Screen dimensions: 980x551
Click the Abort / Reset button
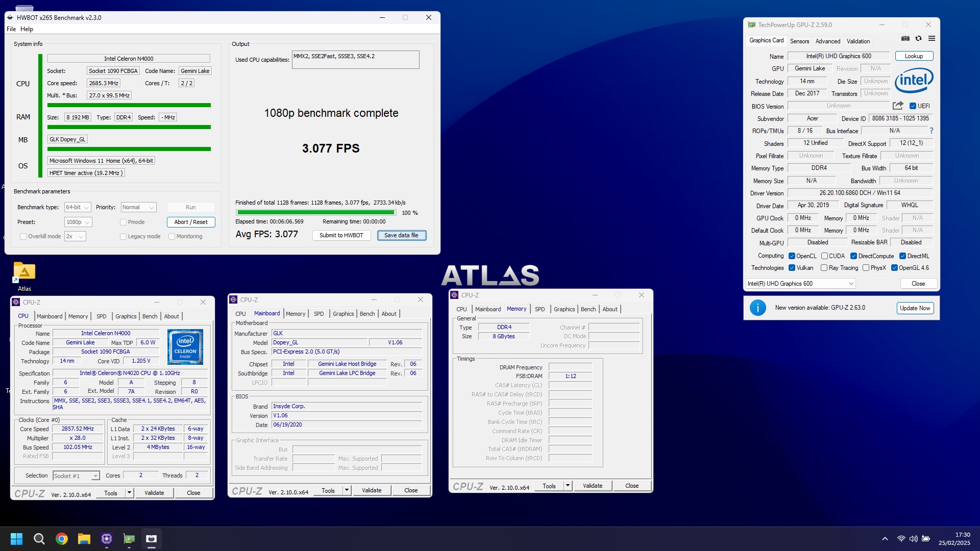pyautogui.click(x=191, y=222)
